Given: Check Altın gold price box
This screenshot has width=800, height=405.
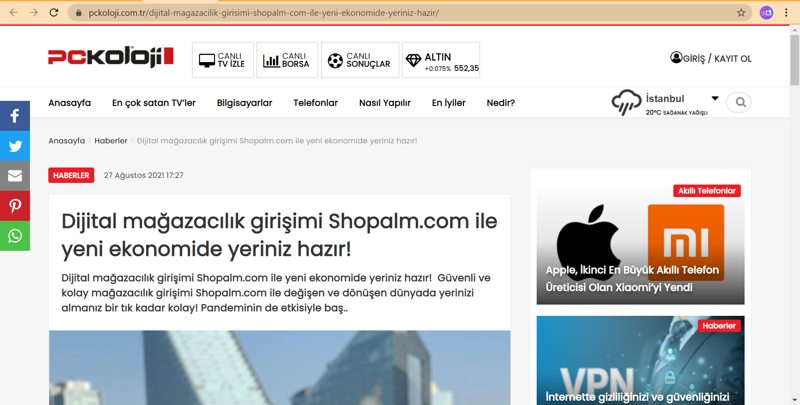Looking at the screenshot, I should click(441, 60).
